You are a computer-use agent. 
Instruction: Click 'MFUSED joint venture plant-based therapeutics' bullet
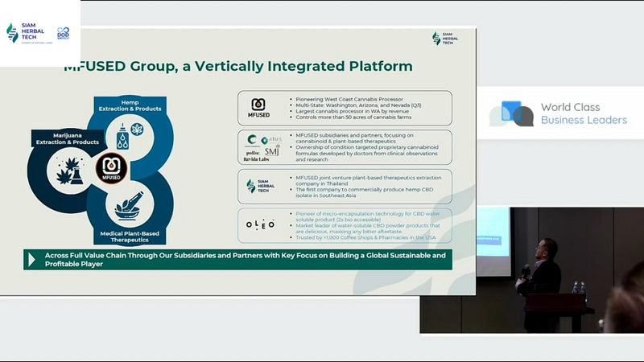(x=369, y=180)
